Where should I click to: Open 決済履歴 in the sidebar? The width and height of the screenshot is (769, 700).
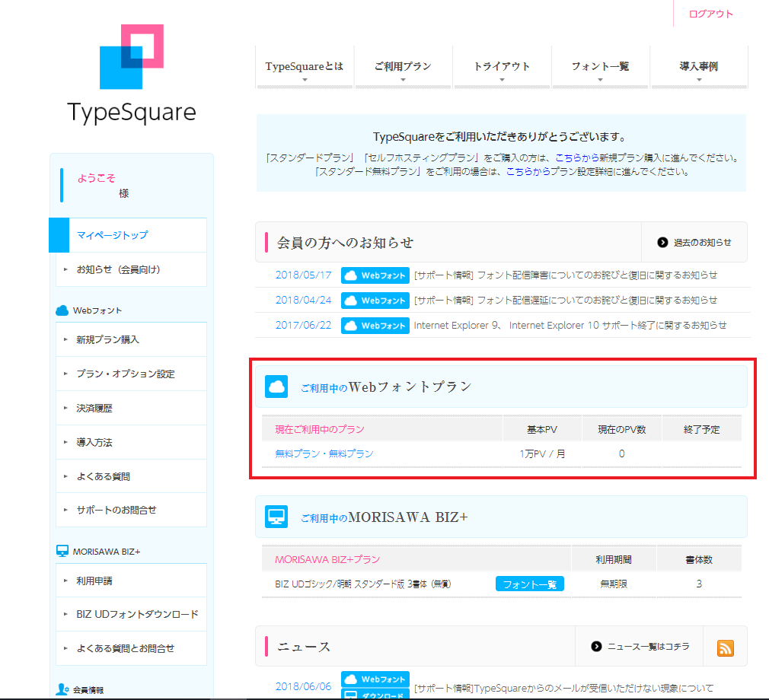pyautogui.click(x=132, y=408)
